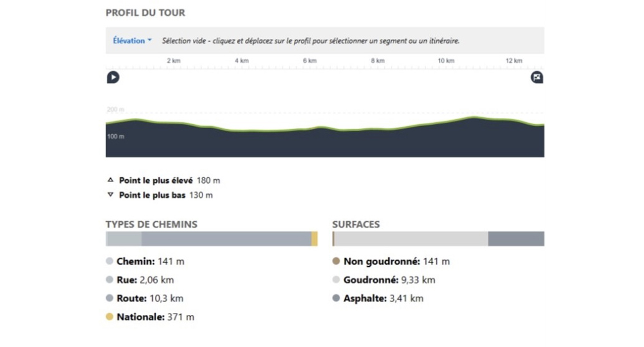The image size is (644, 347).
Task: Click the 6 km mark on distance axis
Action: [310, 61]
